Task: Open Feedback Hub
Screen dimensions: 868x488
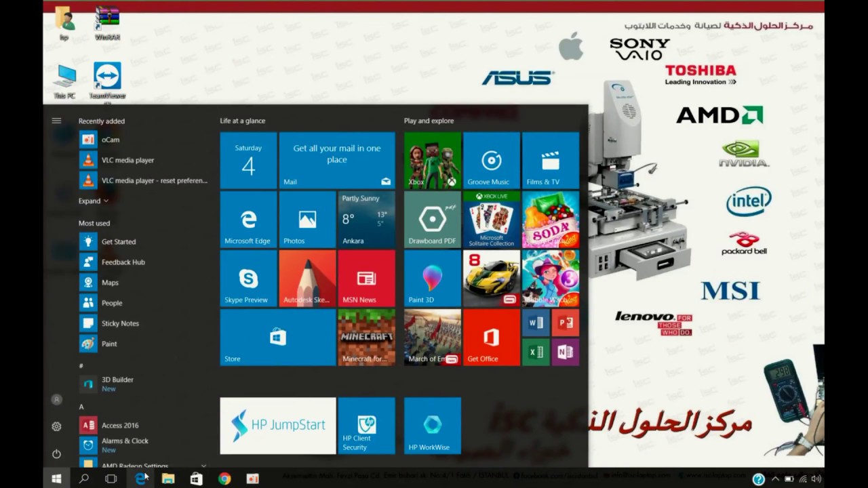Action: 144,262
